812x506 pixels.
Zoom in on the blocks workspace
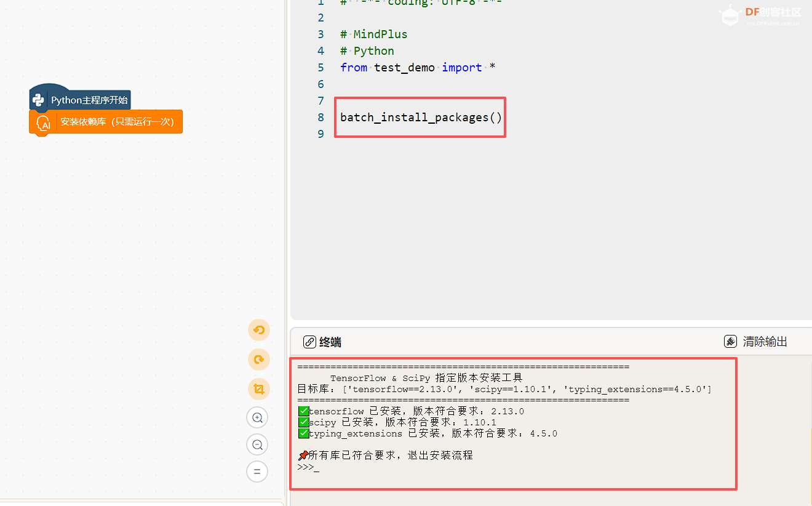[257, 417]
